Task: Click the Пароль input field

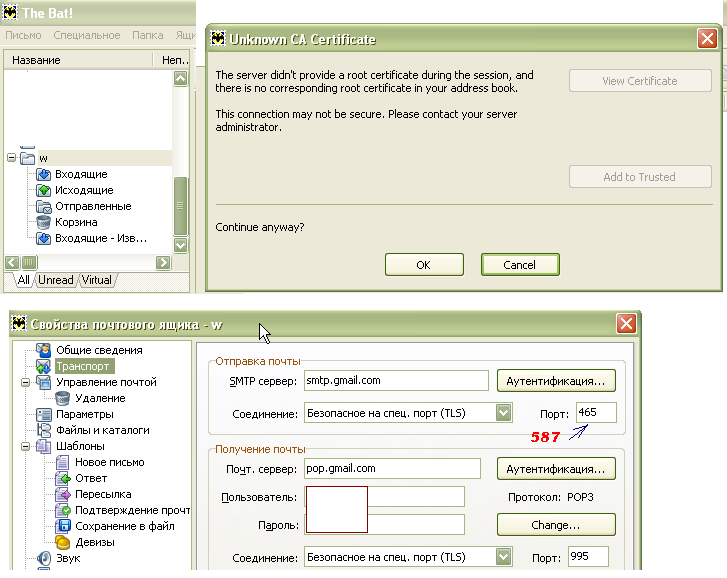Action: (384, 525)
